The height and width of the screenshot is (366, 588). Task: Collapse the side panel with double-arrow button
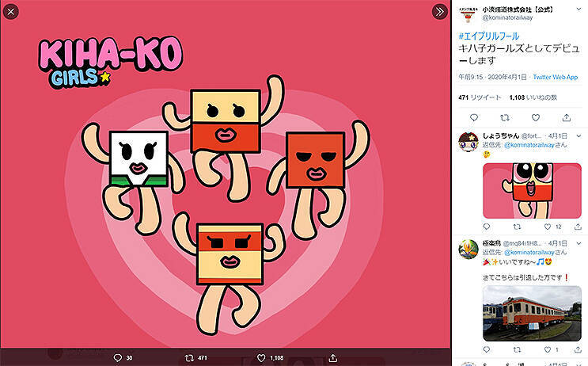click(439, 12)
